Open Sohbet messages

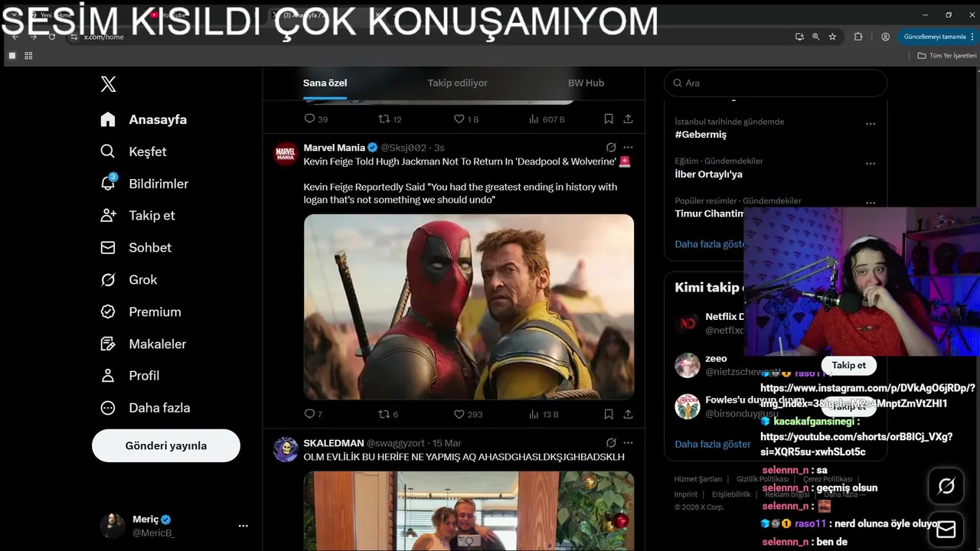coord(136,248)
